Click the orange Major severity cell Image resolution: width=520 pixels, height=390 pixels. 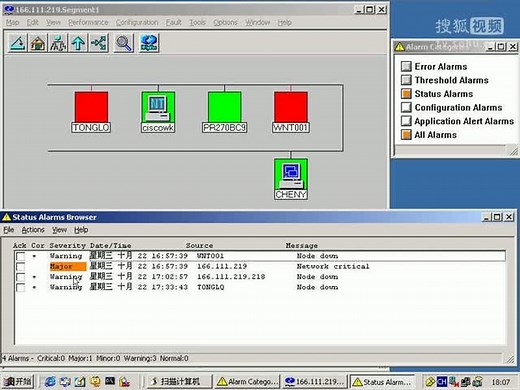pyautogui.click(x=68, y=266)
